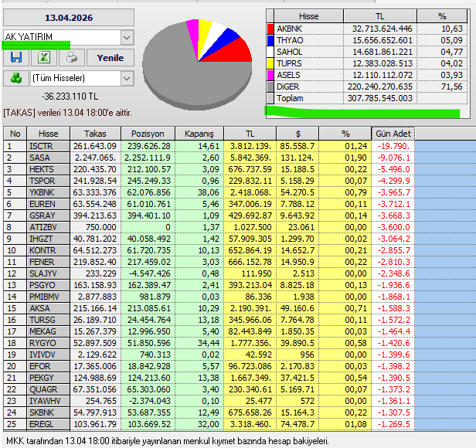This screenshot has width=476, height=448.
Task: Click the TL header in summary table
Action: pos(380,16)
